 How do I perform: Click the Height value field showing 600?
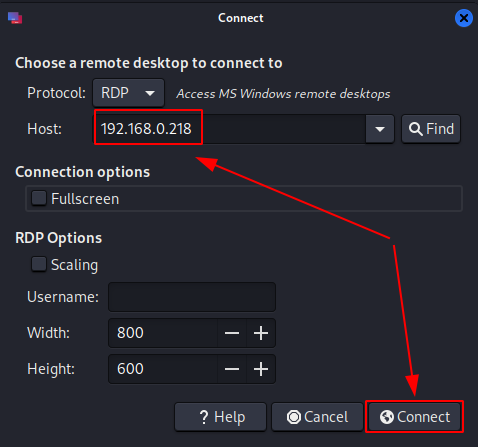point(163,369)
